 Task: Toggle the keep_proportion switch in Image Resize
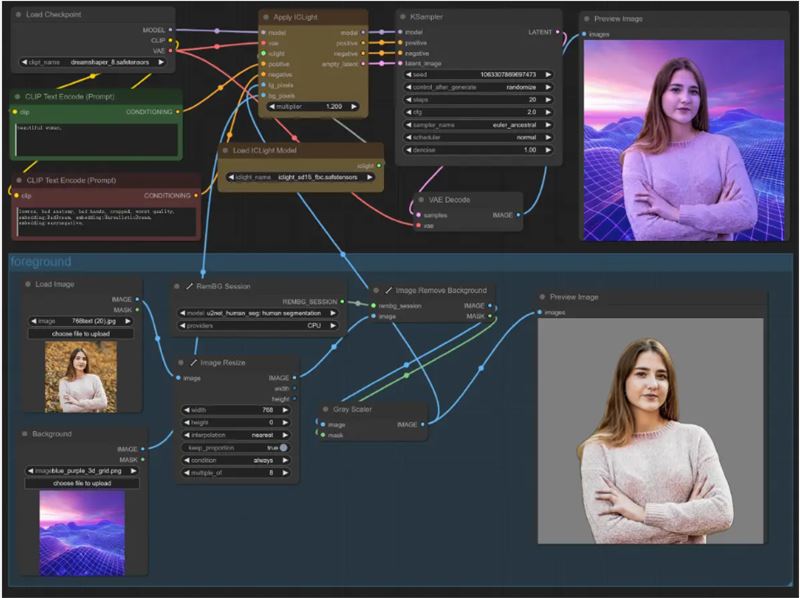click(x=283, y=447)
